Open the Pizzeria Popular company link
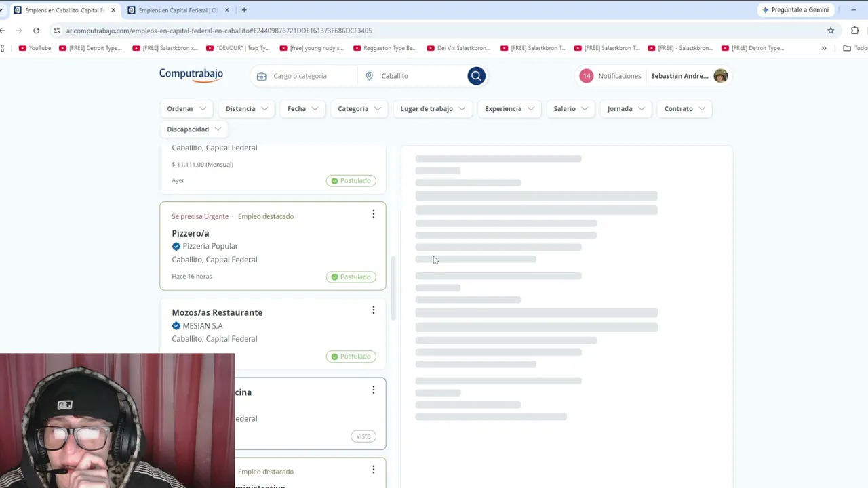868x488 pixels. click(x=210, y=246)
